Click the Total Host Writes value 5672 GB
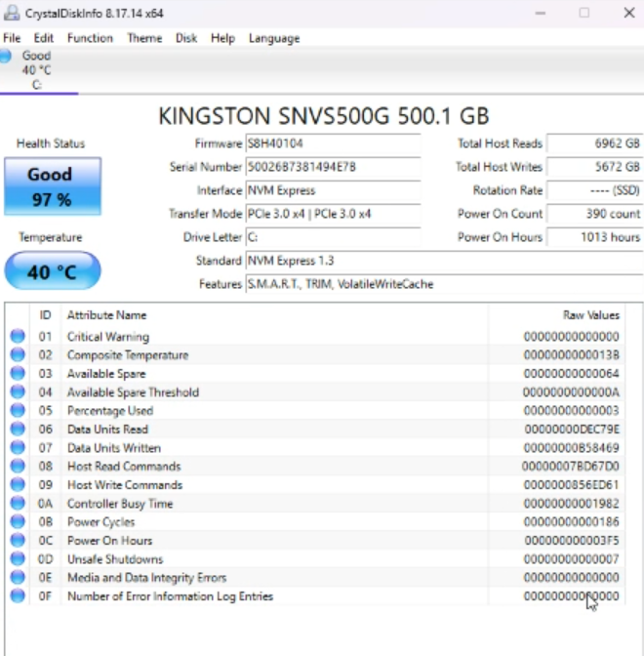The height and width of the screenshot is (656, 644). pyautogui.click(x=594, y=167)
